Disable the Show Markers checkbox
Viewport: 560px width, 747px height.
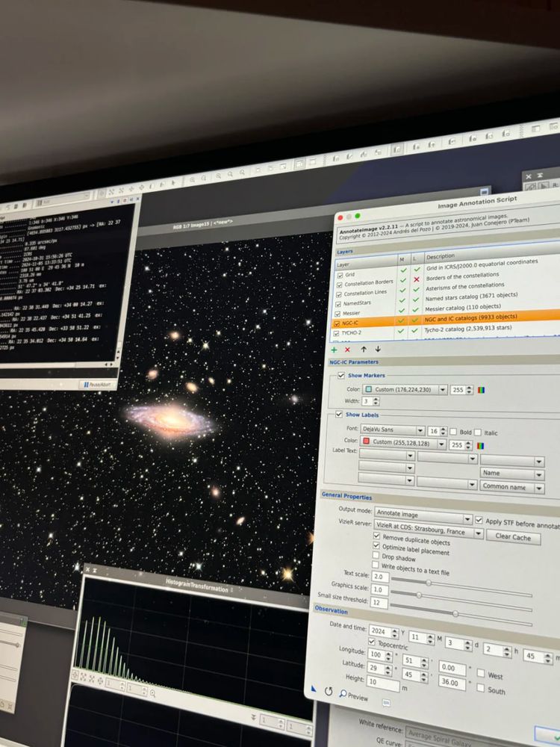pos(341,376)
